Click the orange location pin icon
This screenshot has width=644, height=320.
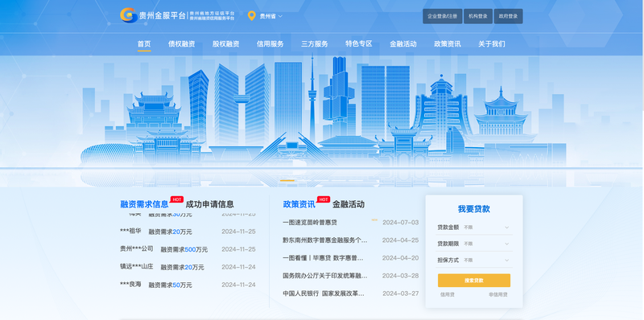[252, 16]
